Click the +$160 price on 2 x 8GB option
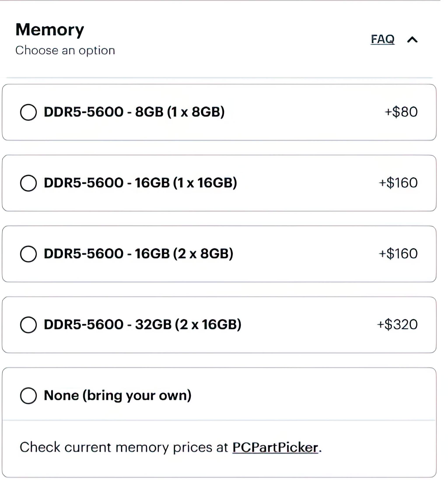Screen dimensions: 448x489 [398, 254]
